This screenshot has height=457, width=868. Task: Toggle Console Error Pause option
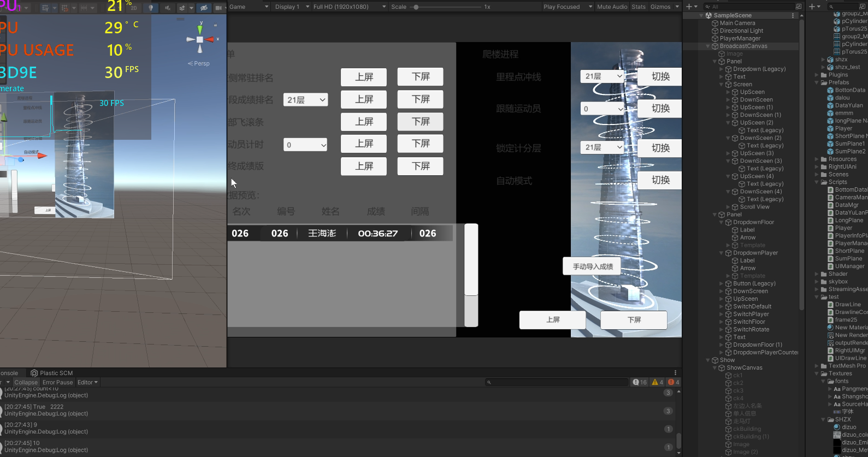(57, 382)
